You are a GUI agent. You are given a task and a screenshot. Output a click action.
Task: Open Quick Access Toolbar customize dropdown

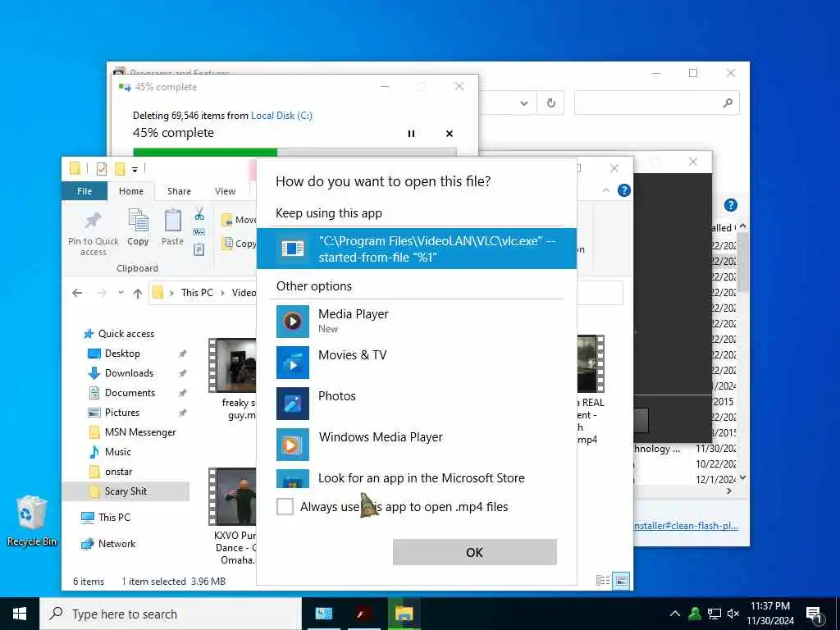tap(135, 170)
